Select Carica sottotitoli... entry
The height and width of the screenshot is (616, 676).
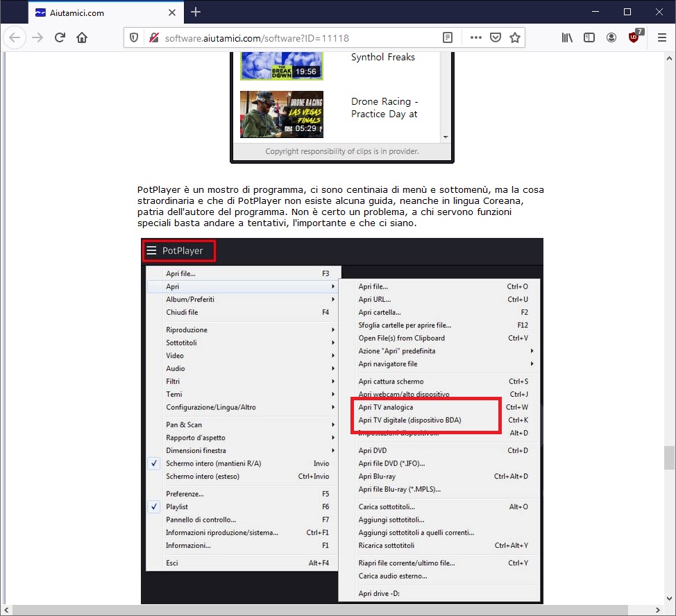click(x=440, y=507)
